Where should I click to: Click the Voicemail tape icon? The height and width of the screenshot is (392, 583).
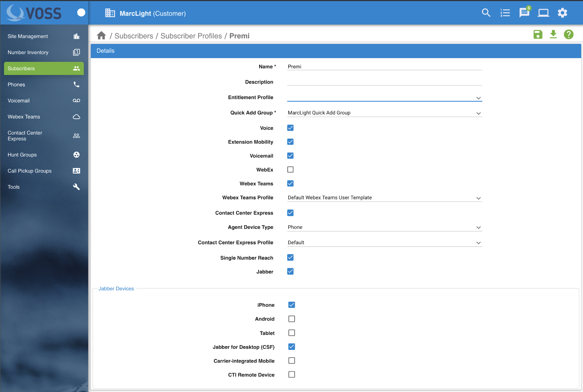pyautogui.click(x=76, y=101)
